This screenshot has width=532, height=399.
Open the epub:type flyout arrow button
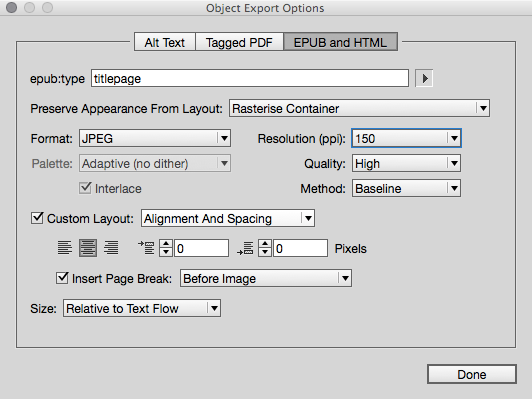pyautogui.click(x=424, y=79)
